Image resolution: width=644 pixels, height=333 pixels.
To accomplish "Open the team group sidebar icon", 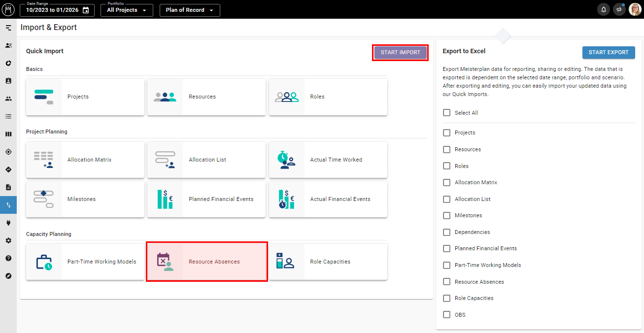I will 8,99.
